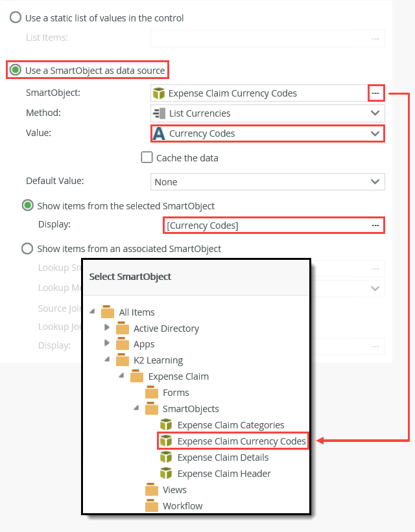Click the Apps folder icon
This screenshot has height=532, width=415.
click(122, 344)
